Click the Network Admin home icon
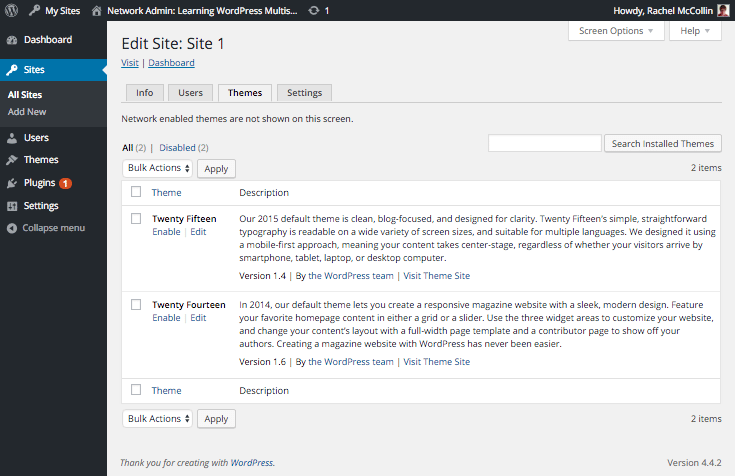The image size is (735, 476). pyautogui.click(x=97, y=11)
